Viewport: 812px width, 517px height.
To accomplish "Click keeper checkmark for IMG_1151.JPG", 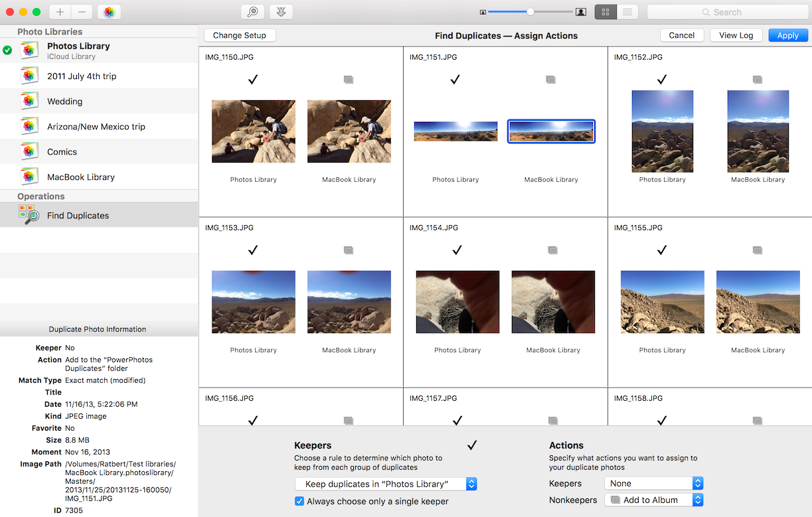I will [455, 80].
